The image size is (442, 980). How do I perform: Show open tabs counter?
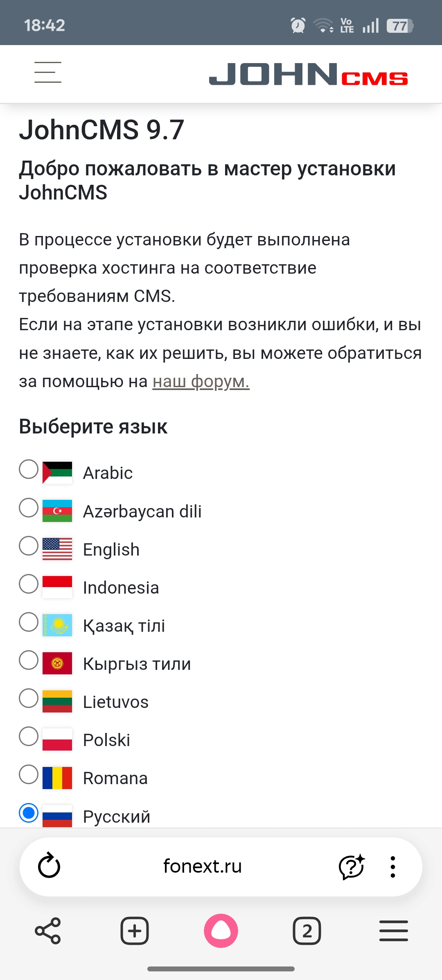(x=307, y=931)
